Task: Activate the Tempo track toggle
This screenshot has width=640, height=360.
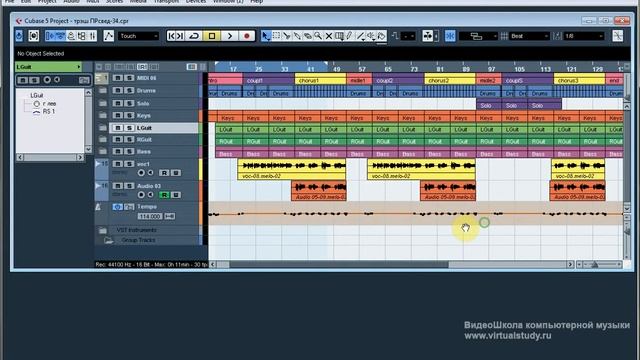Action: (118, 207)
